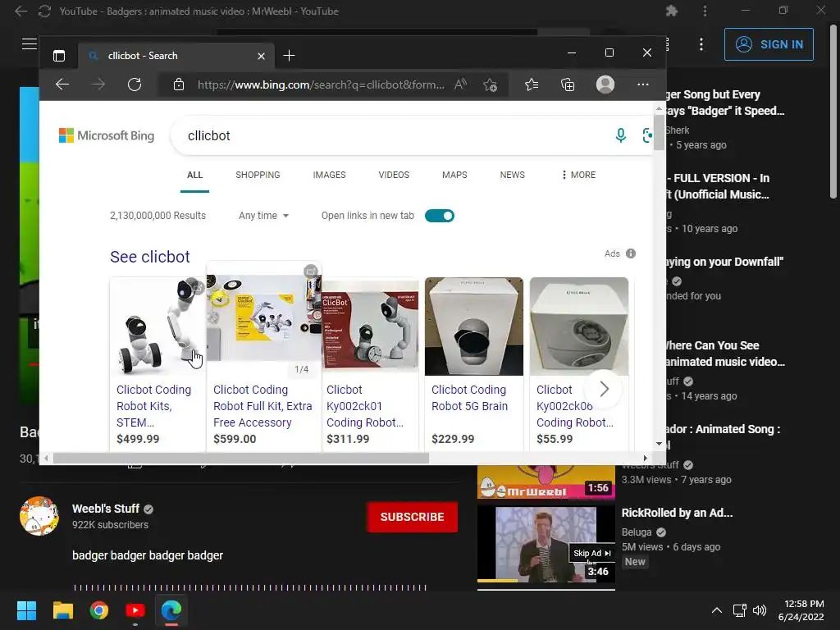Close the cllicbot - Search tab
Viewport: 840px width, 630px height.
(x=261, y=56)
